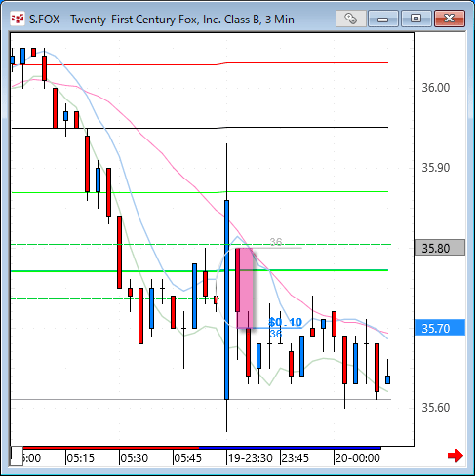Click the small square box at the time axis start
Viewport: 475px width, 476px height.
[x=17, y=456]
